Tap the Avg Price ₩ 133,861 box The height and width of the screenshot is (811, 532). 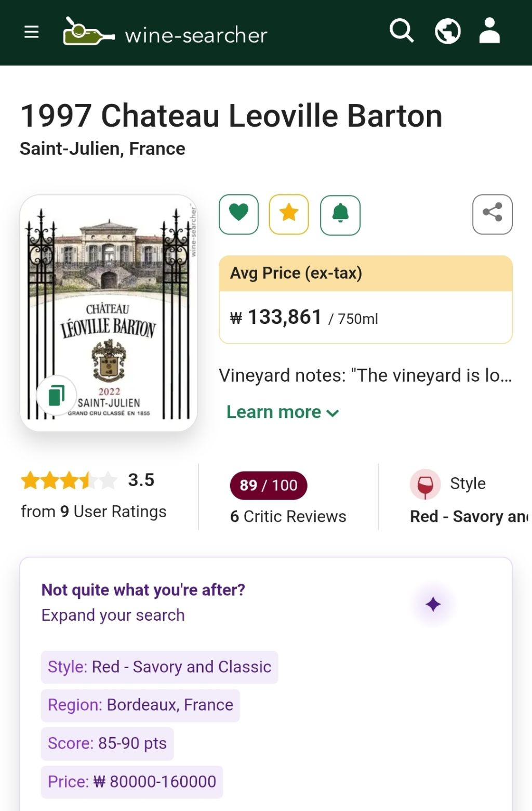click(365, 317)
